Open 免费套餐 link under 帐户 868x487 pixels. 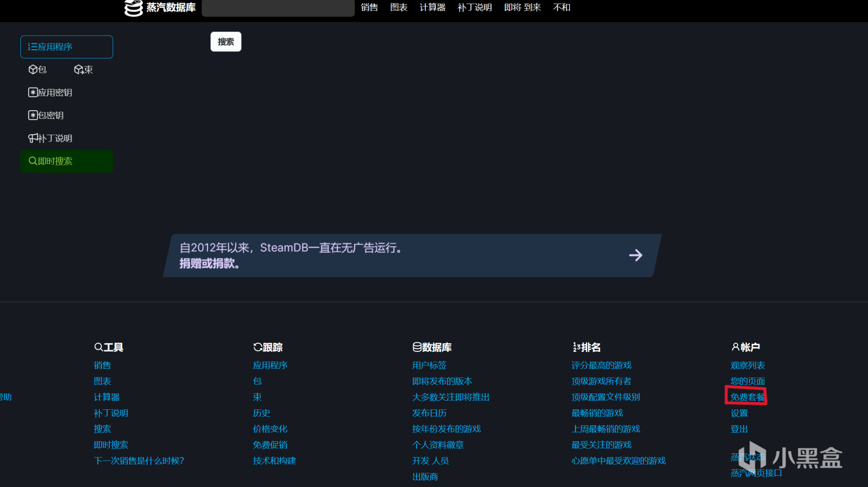[747, 397]
